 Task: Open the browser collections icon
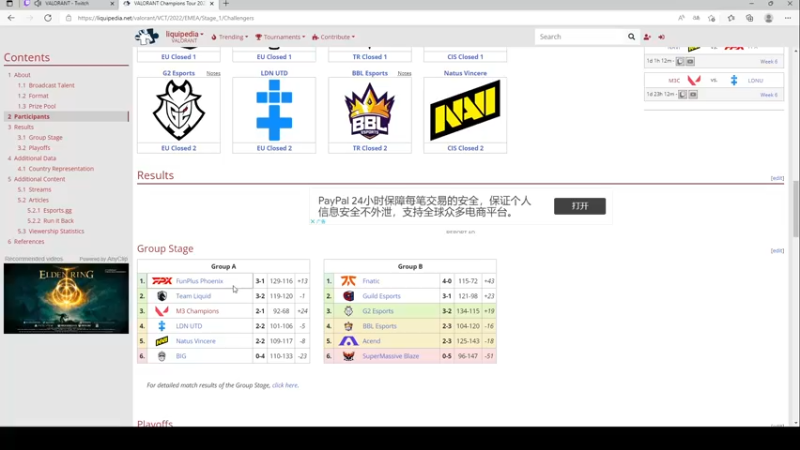[749, 18]
